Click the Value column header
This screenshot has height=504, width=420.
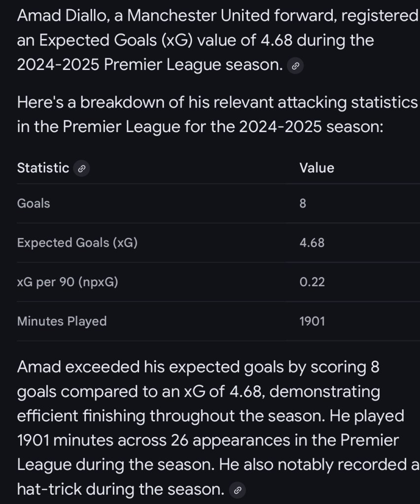316,168
